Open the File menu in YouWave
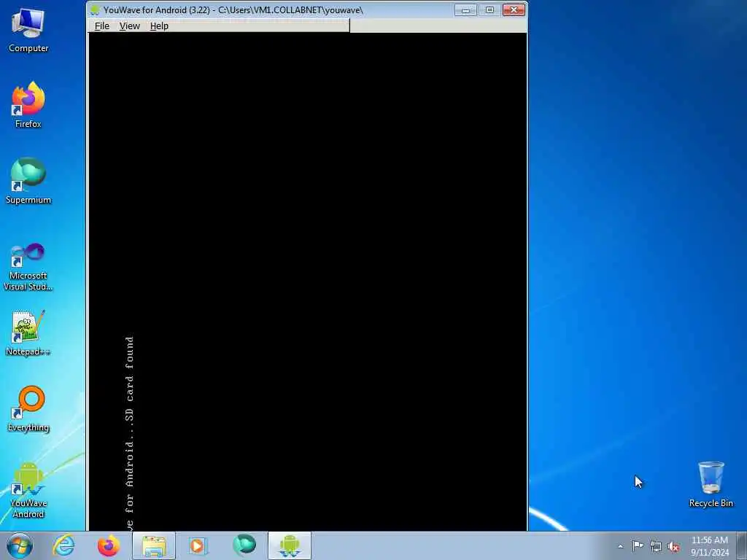This screenshot has height=560, width=747. pyautogui.click(x=101, y=26)
